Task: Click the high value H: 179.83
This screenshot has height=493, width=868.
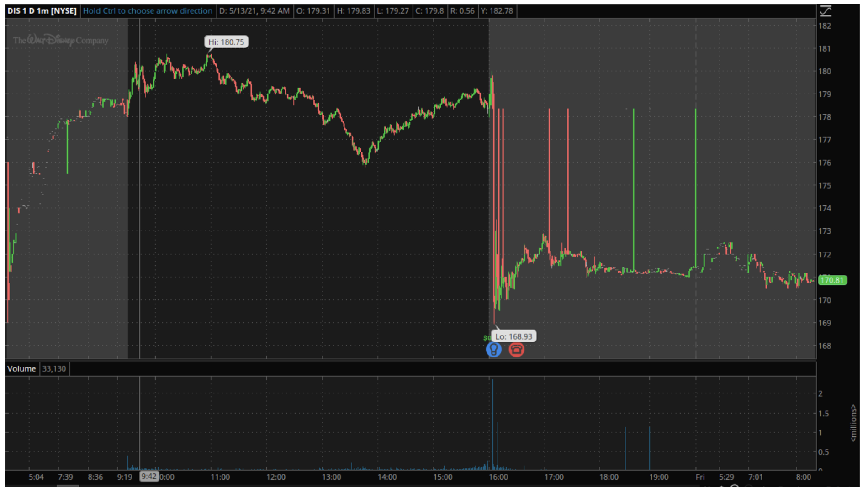Action: coord(354,11)
